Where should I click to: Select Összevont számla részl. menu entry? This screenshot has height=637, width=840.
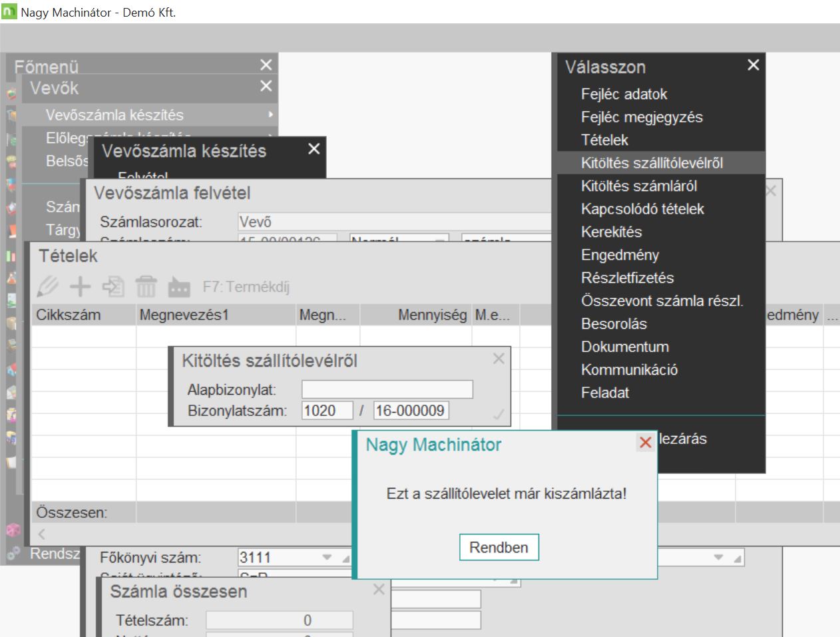(x=662, y=301)
